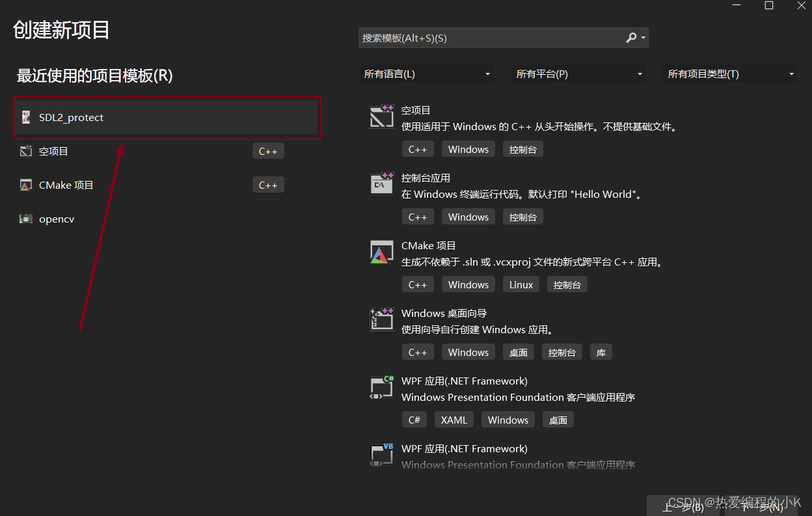Click the recent 空项目 template icon

pyautogui.click(x=26, y=151)
